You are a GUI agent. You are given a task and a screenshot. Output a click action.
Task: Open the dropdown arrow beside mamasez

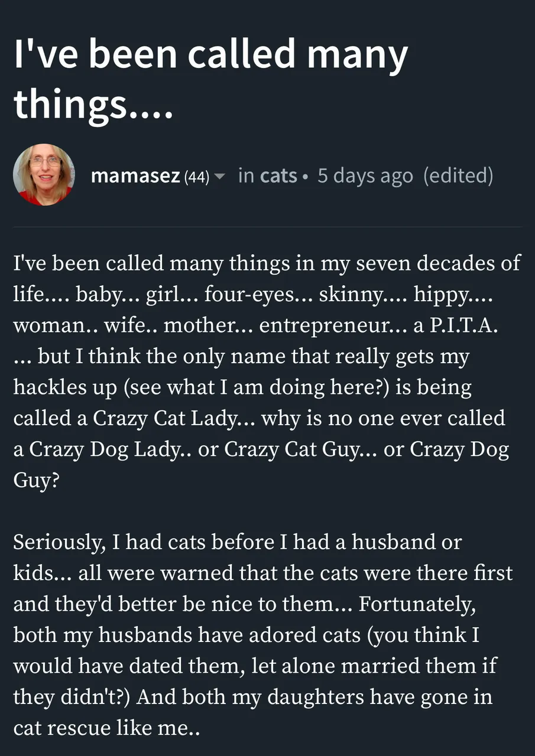219,177
